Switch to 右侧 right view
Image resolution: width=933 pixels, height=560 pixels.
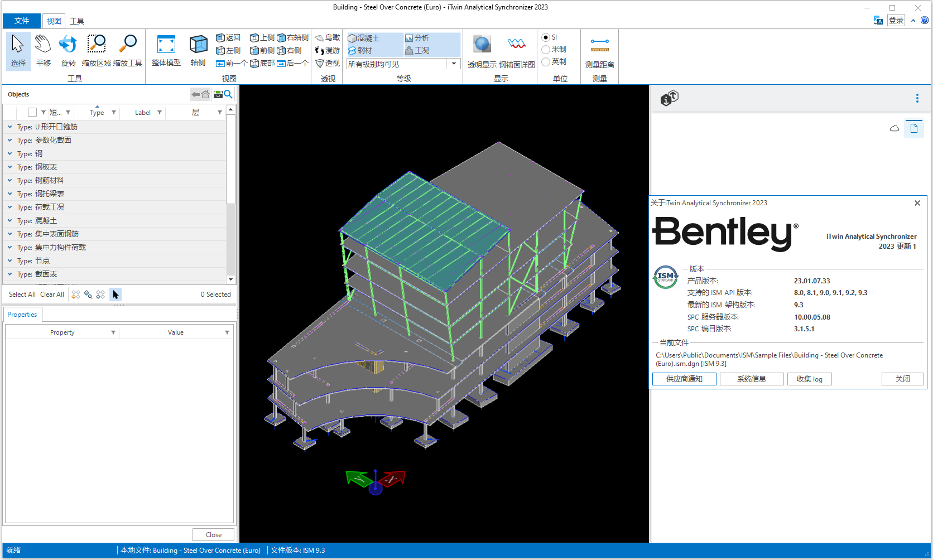pos(290,51)
